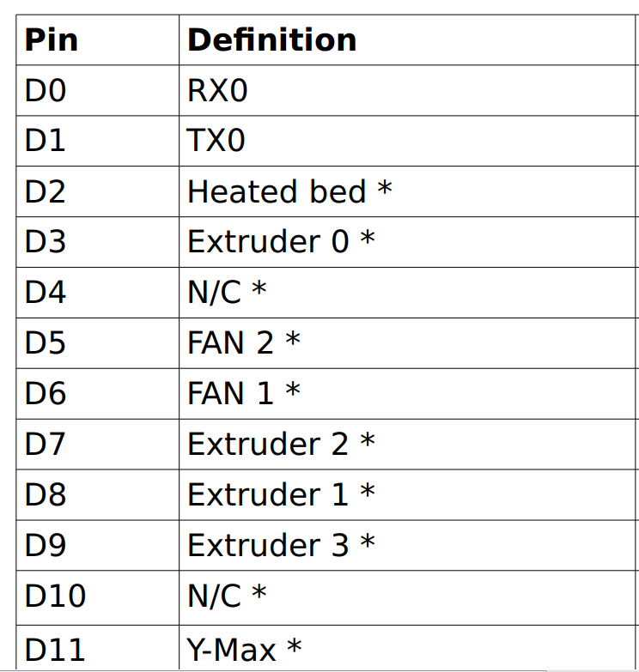Select the D7 pin cell
This screenshot has height=672, width=639.
46,445
